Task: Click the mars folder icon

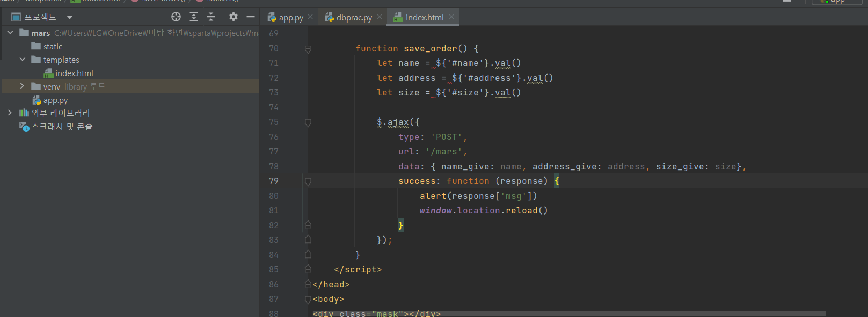Action: (24, 33)
